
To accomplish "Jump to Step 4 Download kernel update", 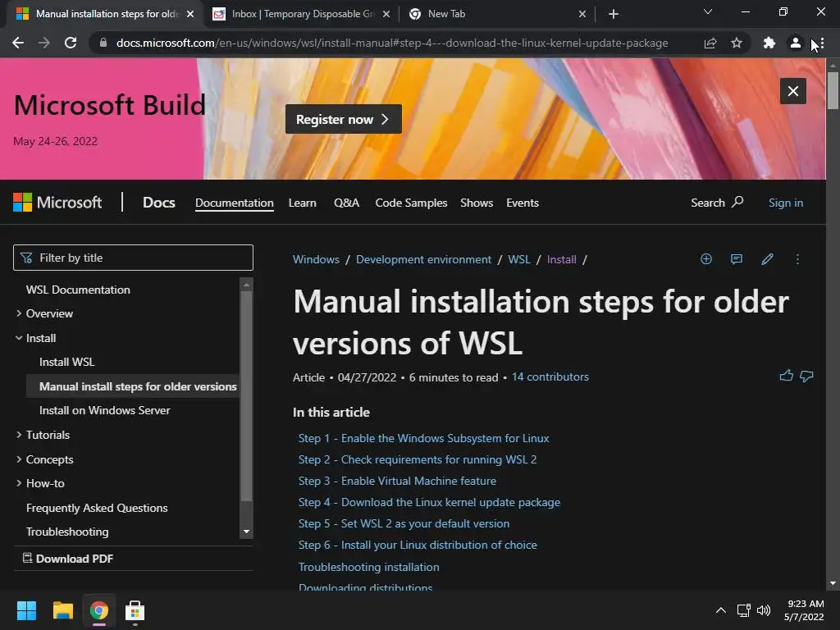I will pyautogui.click(x=429, y=503).
